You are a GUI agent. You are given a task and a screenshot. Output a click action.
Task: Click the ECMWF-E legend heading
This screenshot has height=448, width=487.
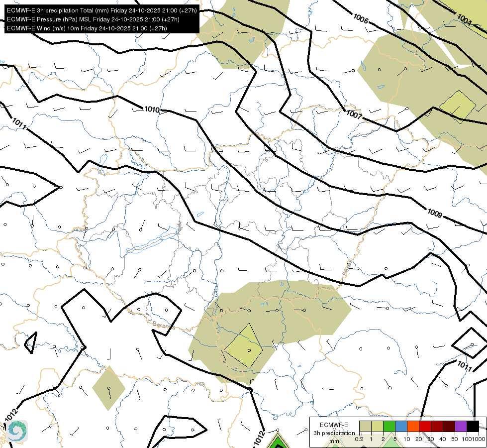[x=334, y=425]
